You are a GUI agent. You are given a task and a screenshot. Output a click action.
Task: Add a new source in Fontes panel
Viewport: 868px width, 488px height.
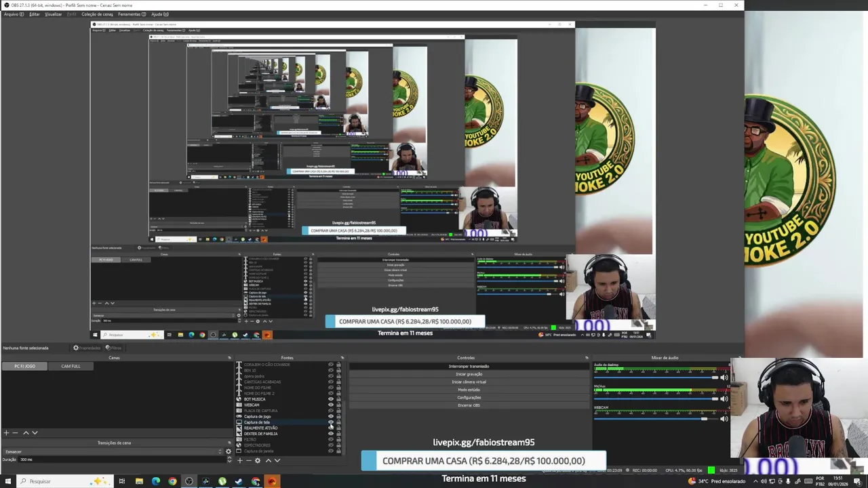(240, 460)
